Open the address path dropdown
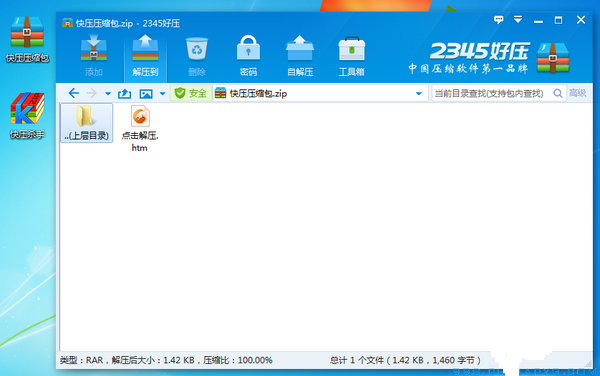600x376 pixels. 419,94
